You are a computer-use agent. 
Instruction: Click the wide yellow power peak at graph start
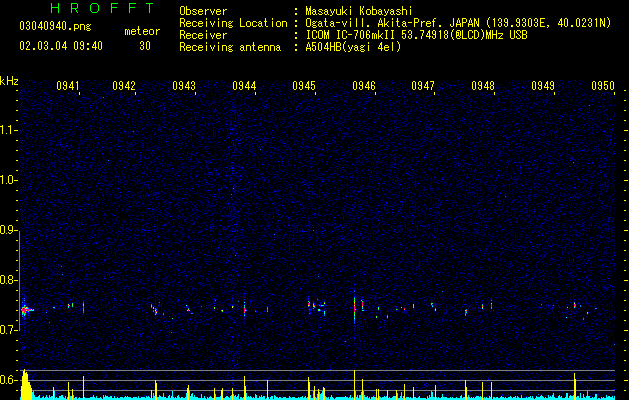(26, 384)
